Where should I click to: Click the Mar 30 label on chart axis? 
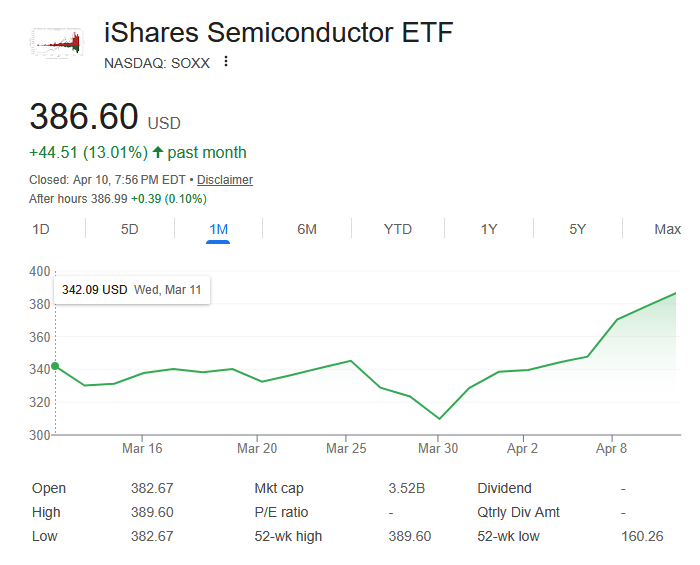pyautogui.click(x=438, y=449)
